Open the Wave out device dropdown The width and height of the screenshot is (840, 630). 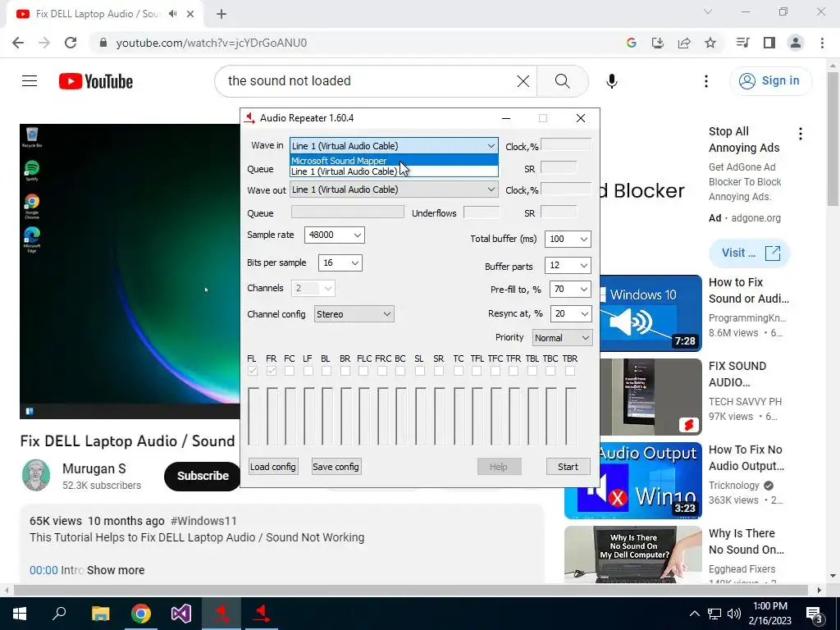click(394, 189)
